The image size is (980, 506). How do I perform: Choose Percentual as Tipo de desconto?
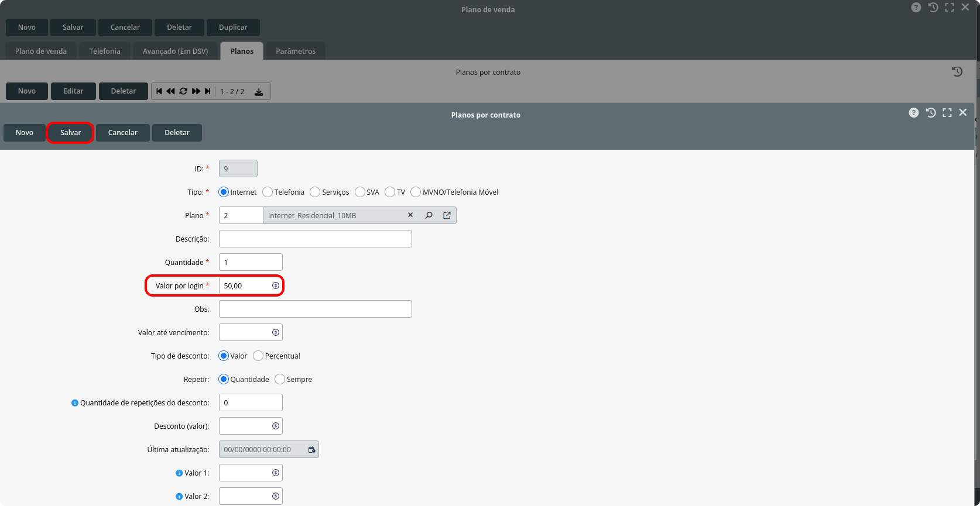point(258,356)
